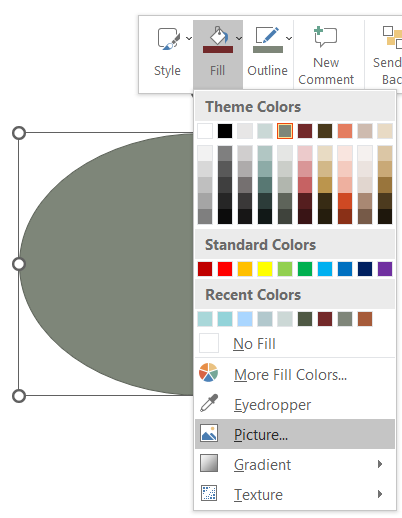Pick white theme color swatch

pos(205,131)
